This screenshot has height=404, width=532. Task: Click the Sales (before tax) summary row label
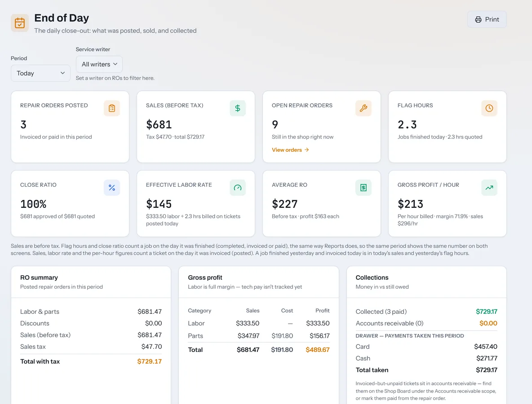45,335
